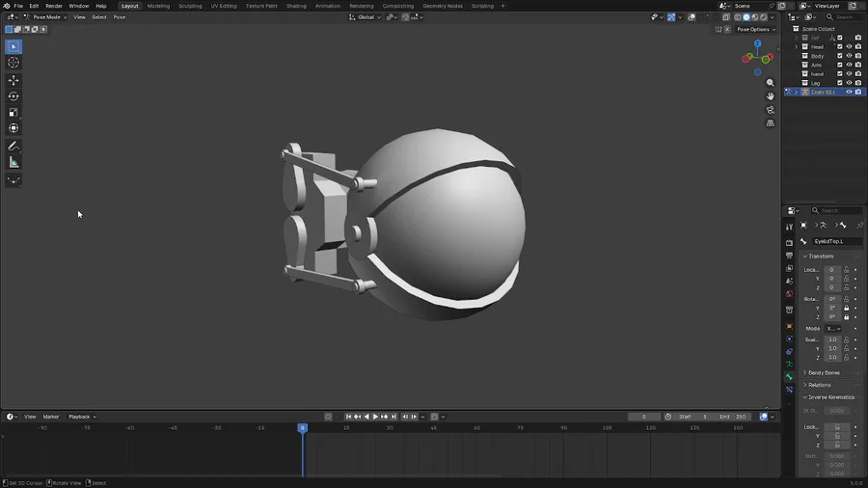Image resolution: width=868 pixels, height=488 pixels.
Task: Open the File menu
Action: tap(18, 6)
